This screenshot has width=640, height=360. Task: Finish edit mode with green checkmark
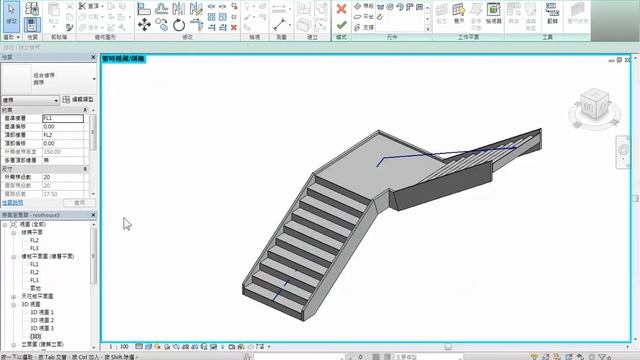click(x=342, y=25)
